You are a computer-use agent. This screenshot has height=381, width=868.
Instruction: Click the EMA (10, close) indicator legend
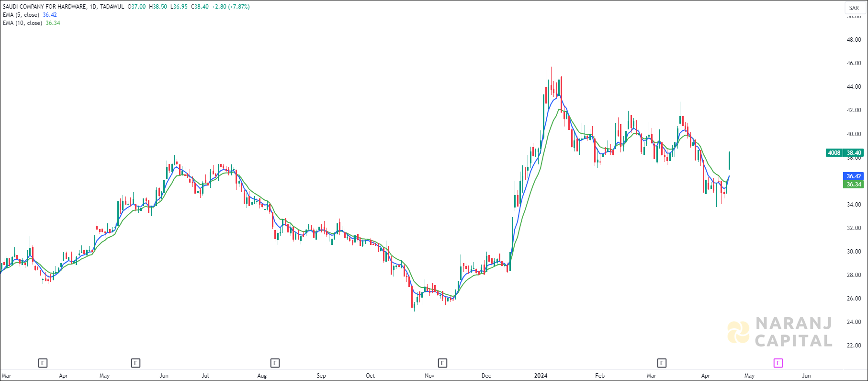(x=32, y=23)
